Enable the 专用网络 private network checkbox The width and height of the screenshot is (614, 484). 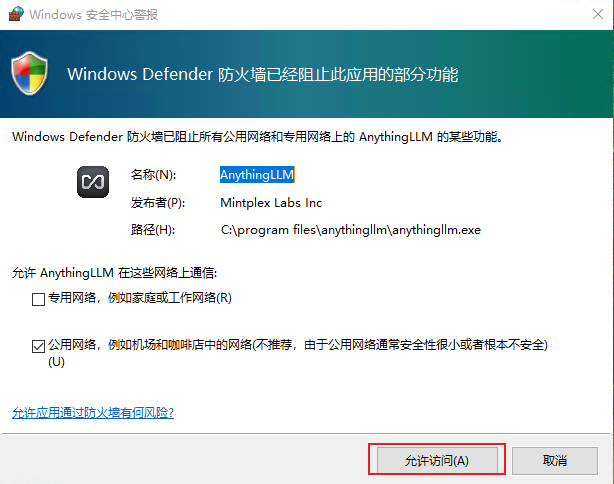click(x=38, y=300)
